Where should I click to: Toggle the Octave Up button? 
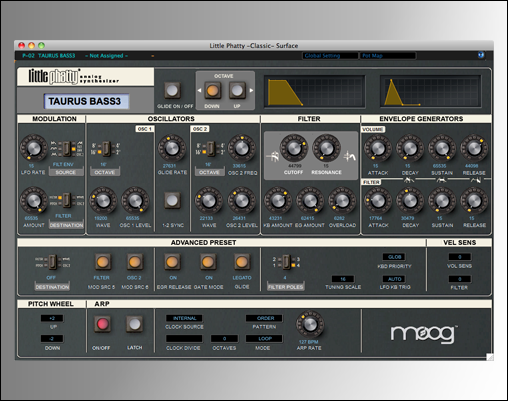pyautogui.click(x=237, y=90)
